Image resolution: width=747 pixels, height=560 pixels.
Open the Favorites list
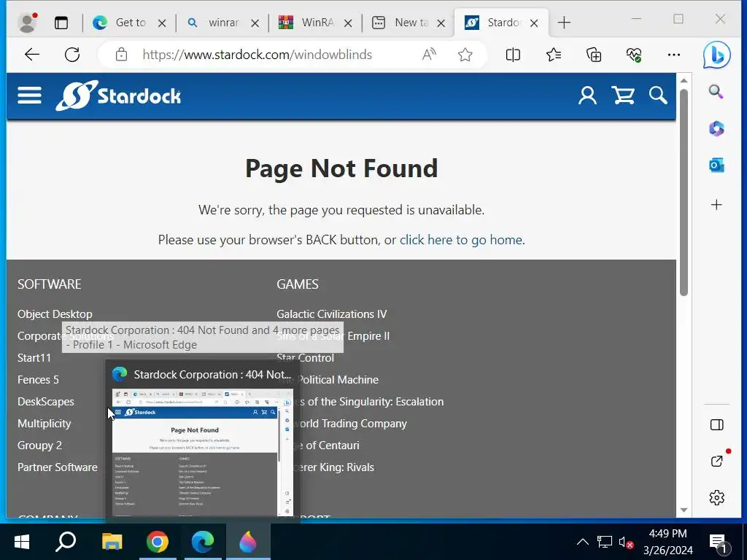click(x=554, y=55)
